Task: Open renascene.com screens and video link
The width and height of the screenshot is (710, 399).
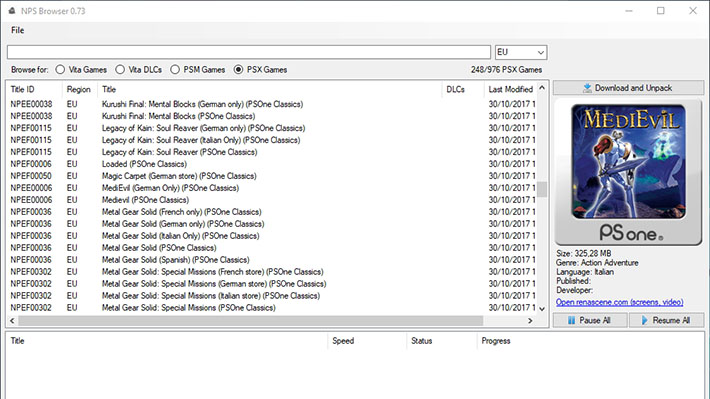Action: pyautogui.click(x=619, y=302)
